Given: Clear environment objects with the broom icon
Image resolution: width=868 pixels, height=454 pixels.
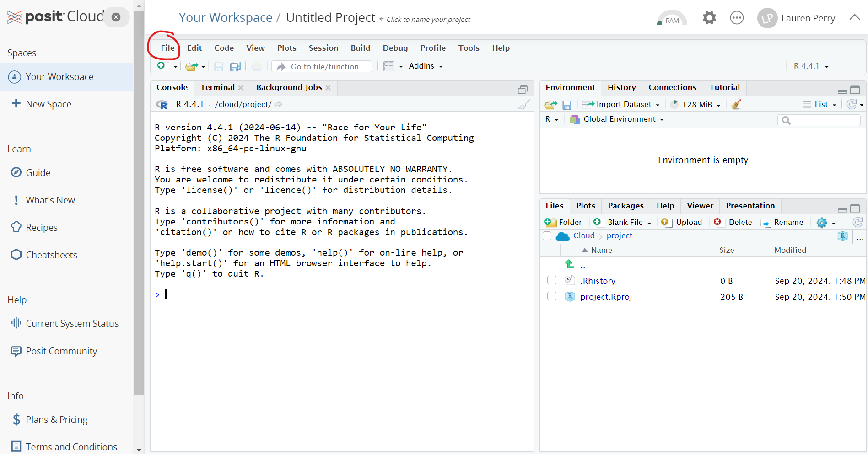Looking at the screenshot, I should point(736,105).
